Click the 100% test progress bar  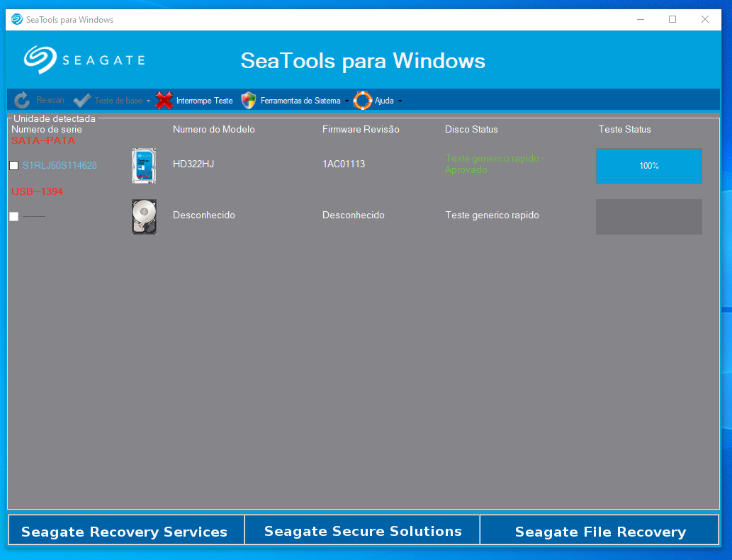649,166
